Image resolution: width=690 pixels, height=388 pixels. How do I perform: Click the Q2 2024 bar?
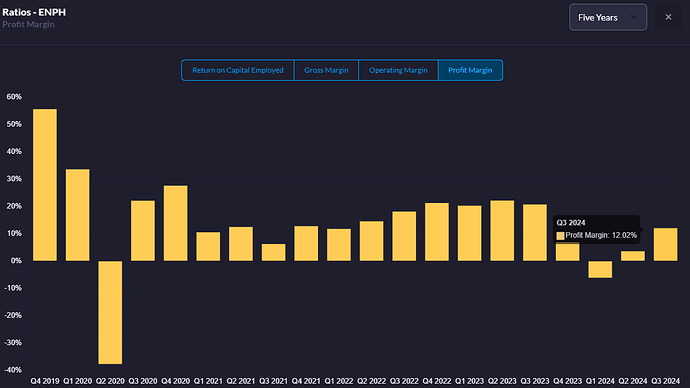pyautogui.click(x=633, y=256)
